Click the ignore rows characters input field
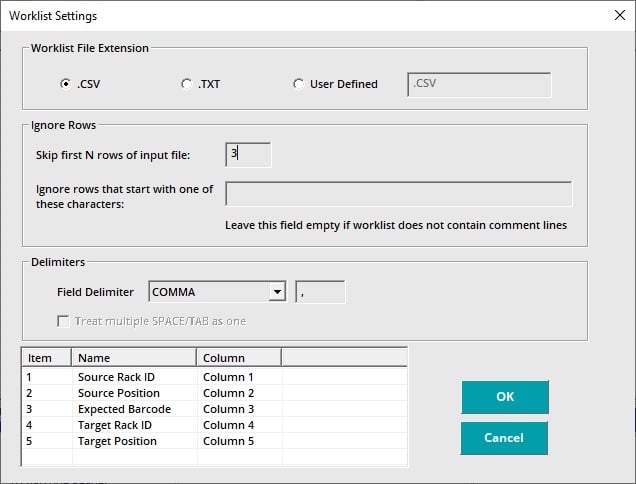The height and width of the screenshot is (484, 636). click(x=398, y=193)
